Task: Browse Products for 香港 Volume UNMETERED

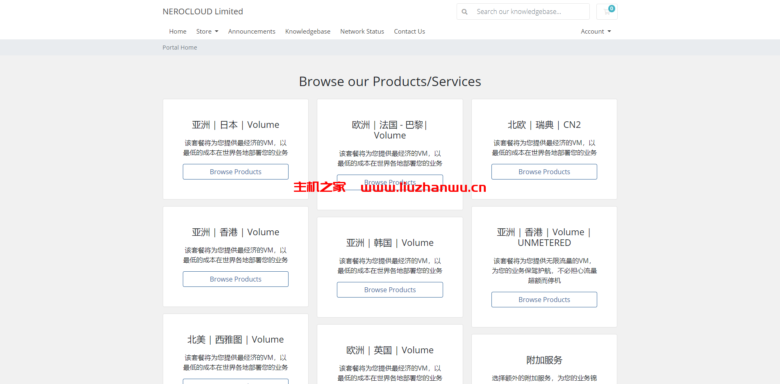Action: [544, 300]
